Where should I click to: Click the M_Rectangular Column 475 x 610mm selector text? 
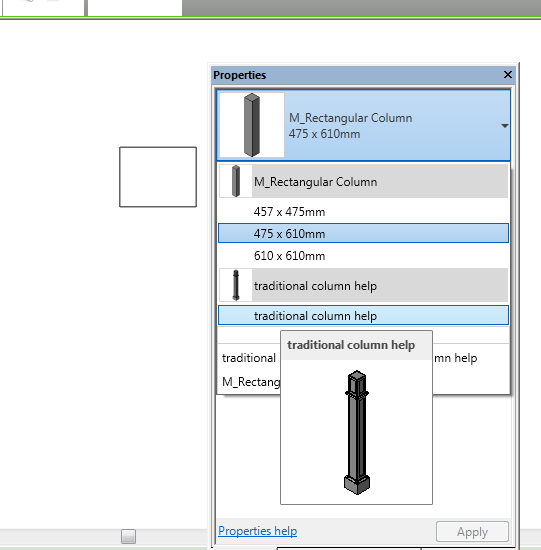[350, 126]
